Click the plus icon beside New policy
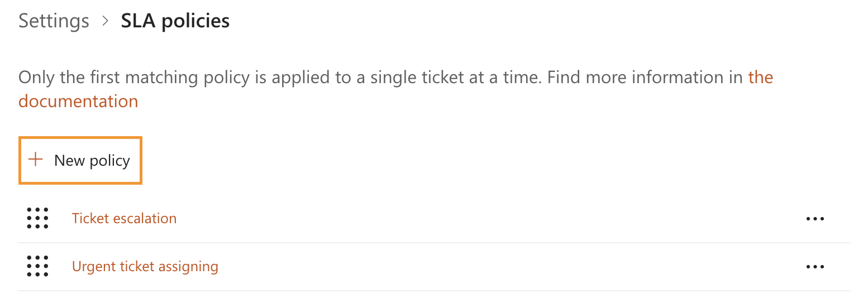868x308 pixels. click(36, 160)
